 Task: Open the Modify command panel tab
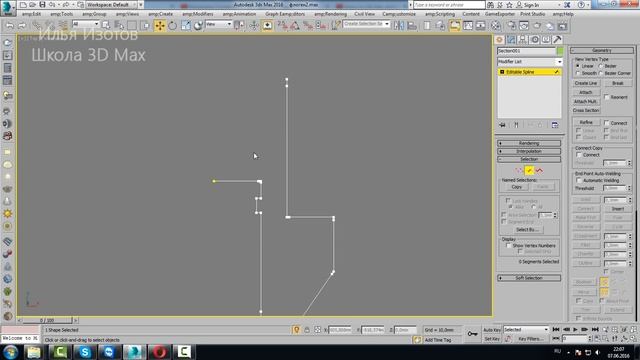click(511, 40)
